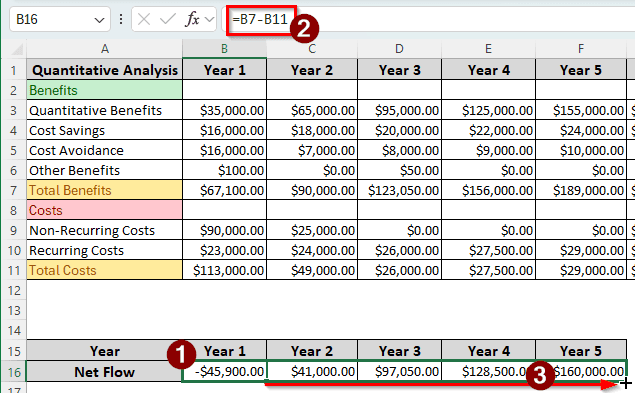Click cell with $90,000.00 in Non-Recurring Costs row

(225, 230)
